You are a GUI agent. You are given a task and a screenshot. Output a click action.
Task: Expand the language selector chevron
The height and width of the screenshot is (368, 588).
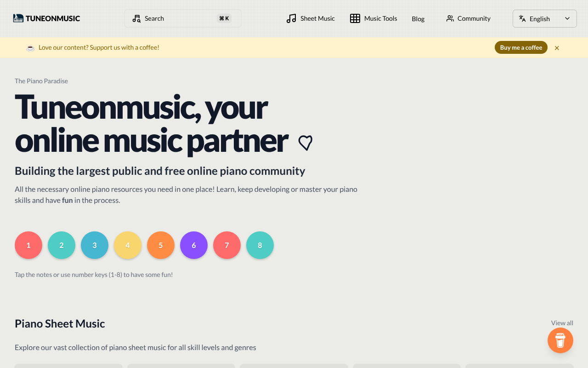coord(568,18)
